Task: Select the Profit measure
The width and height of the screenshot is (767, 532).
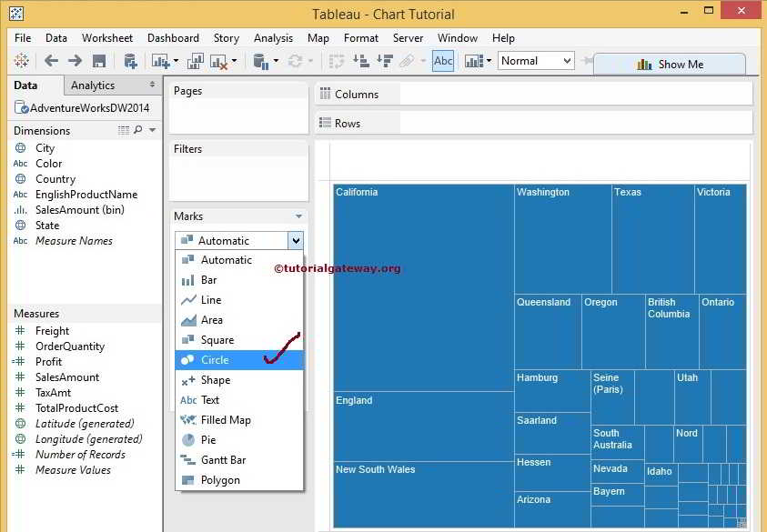Action: [48, 362]
